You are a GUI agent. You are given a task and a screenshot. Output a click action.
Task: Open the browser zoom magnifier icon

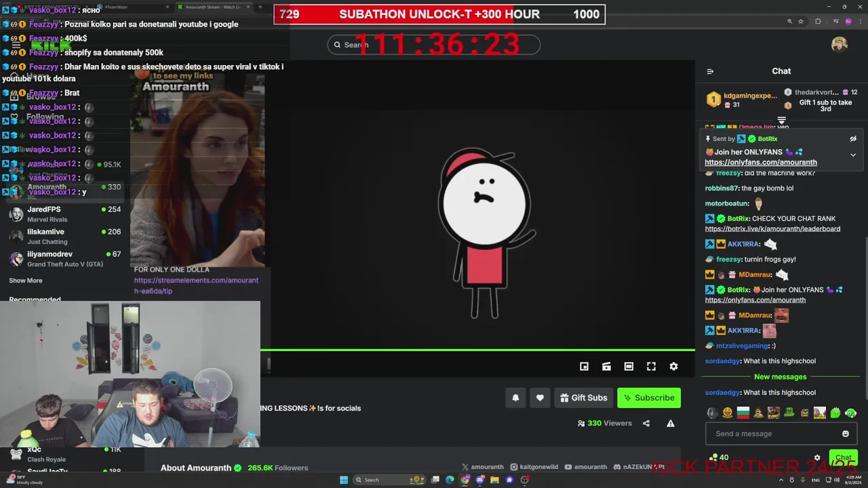pos(789,22)
